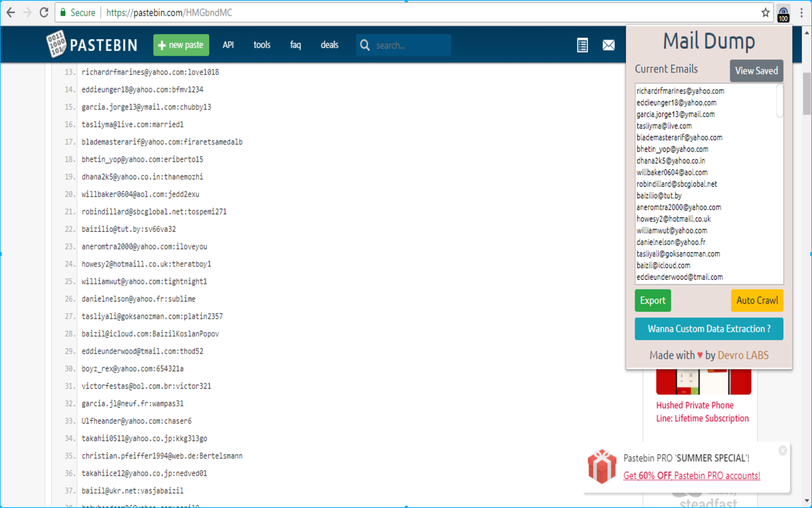The height and width of the screenshot is (508, 812).
Task: Click the green new paste button
Action: 181,45
